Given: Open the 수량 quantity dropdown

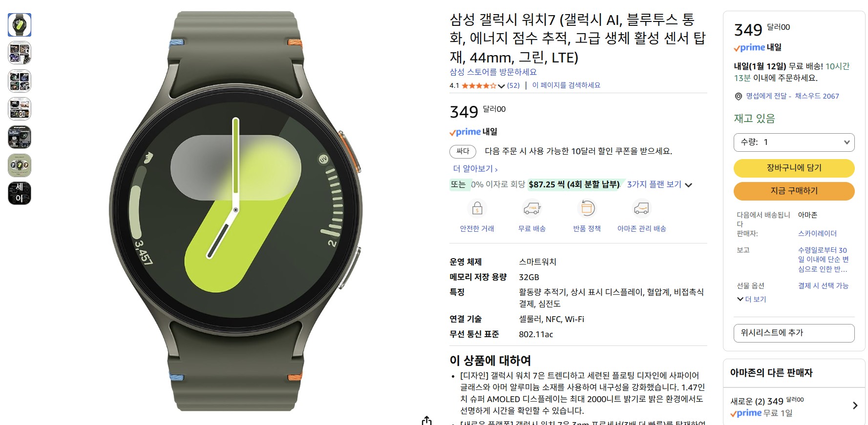Looking at the screenshot, I should coord(794,142).
